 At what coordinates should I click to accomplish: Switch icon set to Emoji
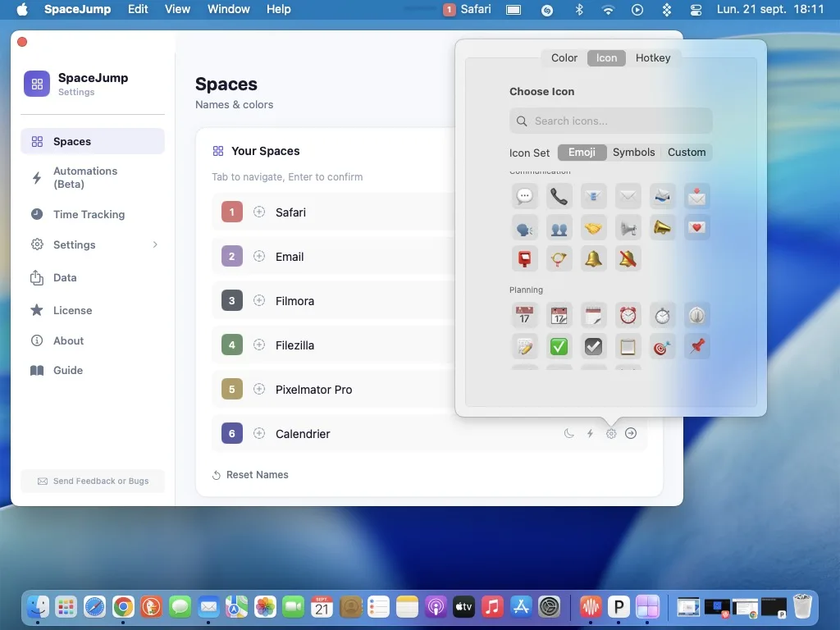tap(582, 152)
